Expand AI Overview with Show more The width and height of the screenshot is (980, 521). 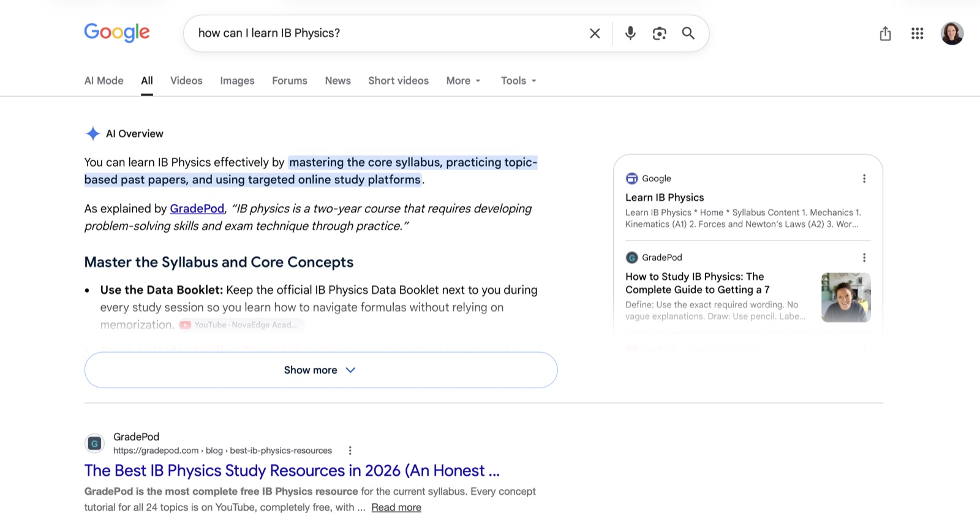tap(321, 370)
